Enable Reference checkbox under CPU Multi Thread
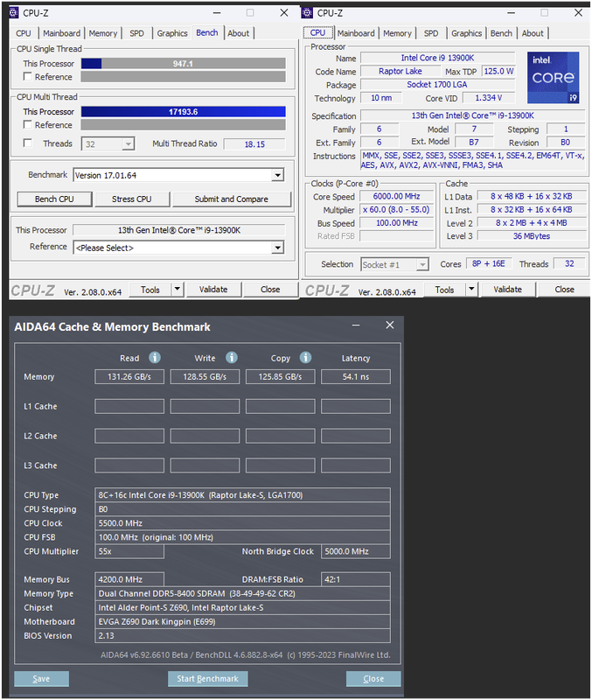The height and width of the screenshot is (700, 592). [x=28, y=124]
